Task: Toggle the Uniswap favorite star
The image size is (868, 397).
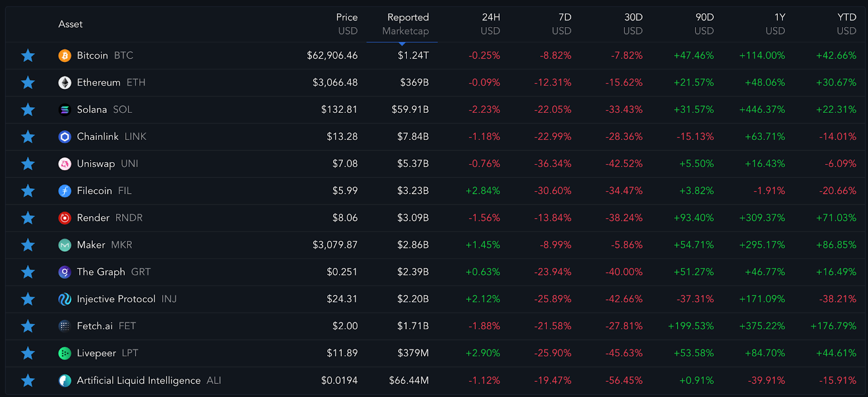Action: pos(28,164)
